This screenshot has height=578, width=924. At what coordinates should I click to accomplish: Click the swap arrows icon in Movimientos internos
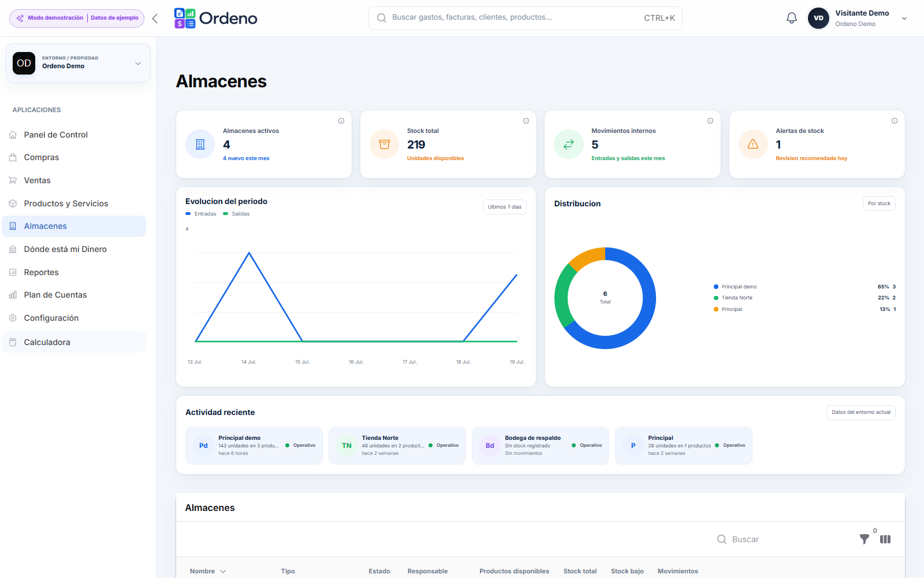569,144
